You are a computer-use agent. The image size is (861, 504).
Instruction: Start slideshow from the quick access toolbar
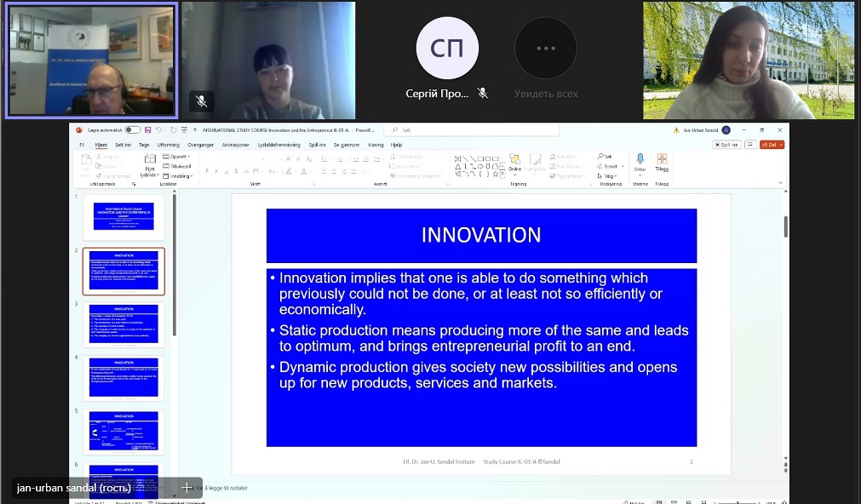pyautogui.click(x=184, y=130)
